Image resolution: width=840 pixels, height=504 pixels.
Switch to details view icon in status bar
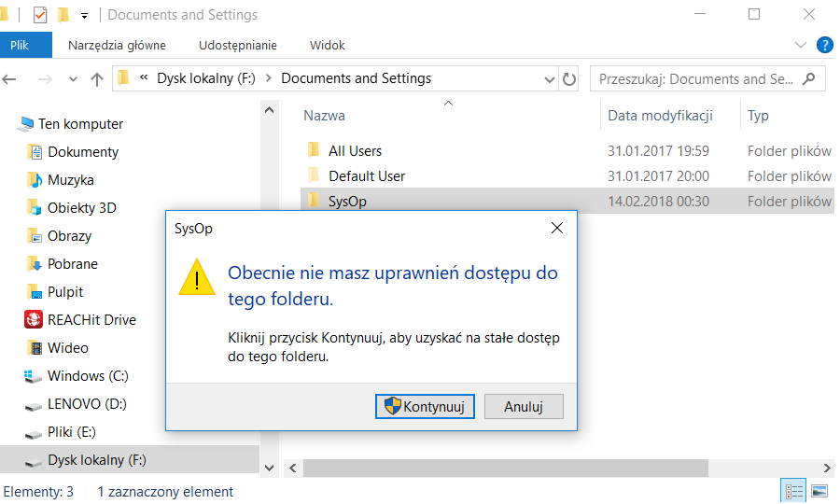794,491
